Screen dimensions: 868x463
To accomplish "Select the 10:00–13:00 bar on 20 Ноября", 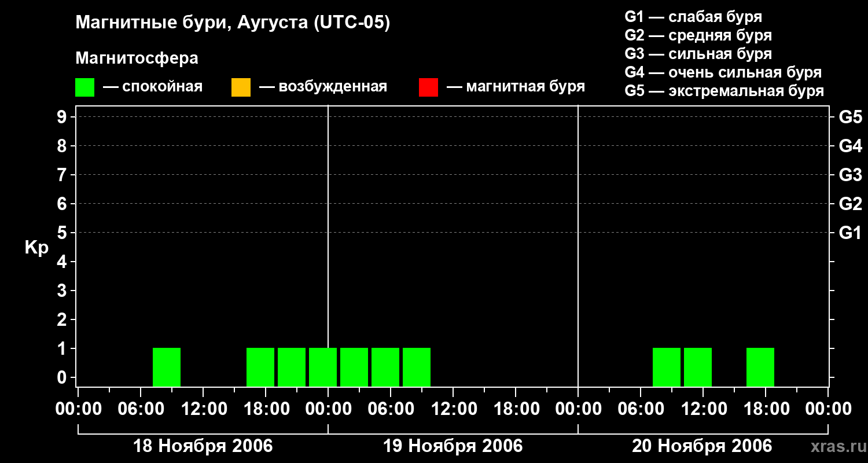I will (698, 367).
